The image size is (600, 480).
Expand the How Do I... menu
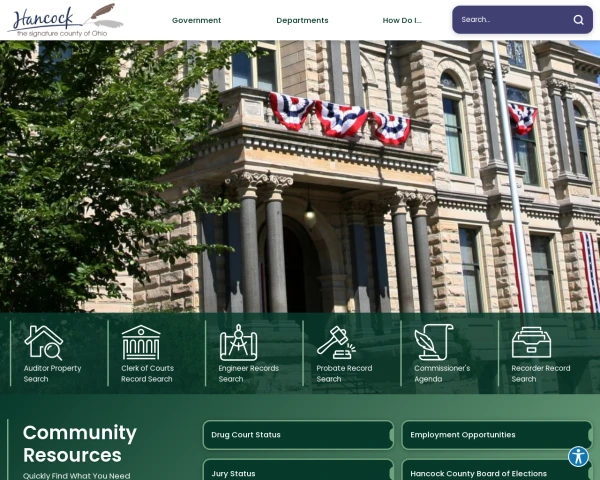(402, 20)
